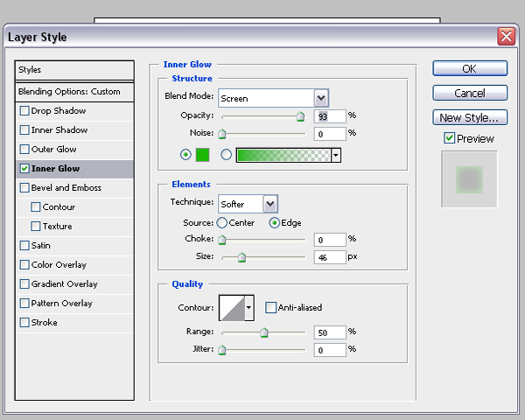The height and width of the screenshot is (420, 525).
Task: Tick the Outer Glow checkbox
Action: 24,149
